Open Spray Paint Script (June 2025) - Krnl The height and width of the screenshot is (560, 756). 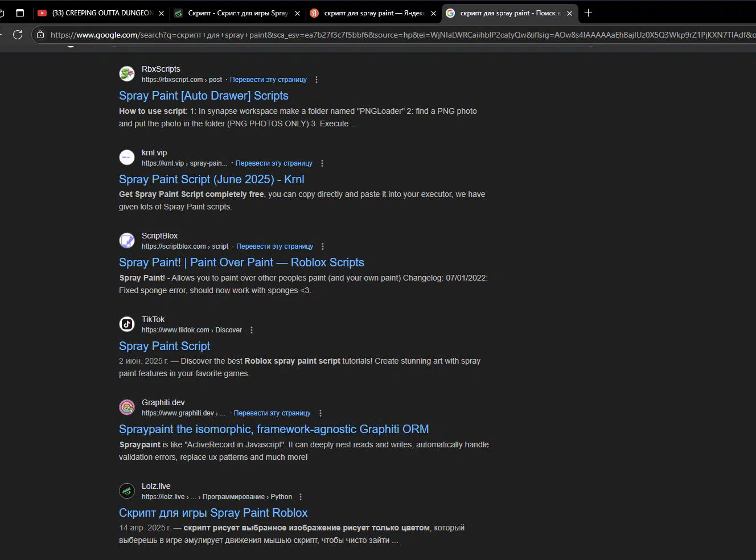point(212,179)
